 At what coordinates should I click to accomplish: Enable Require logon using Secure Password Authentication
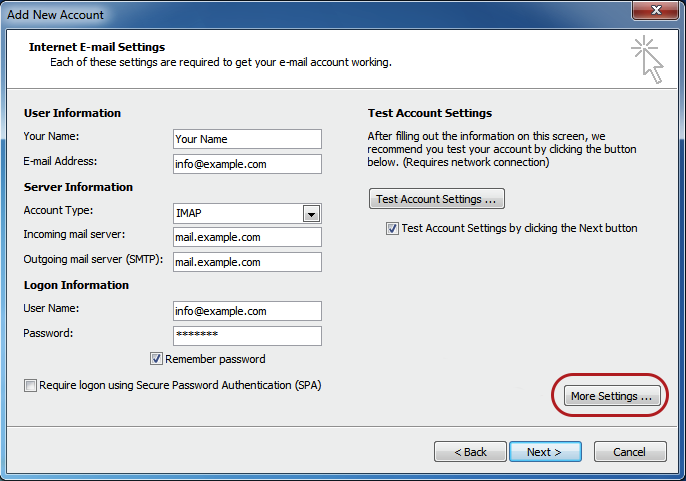(x=31, y=385)
